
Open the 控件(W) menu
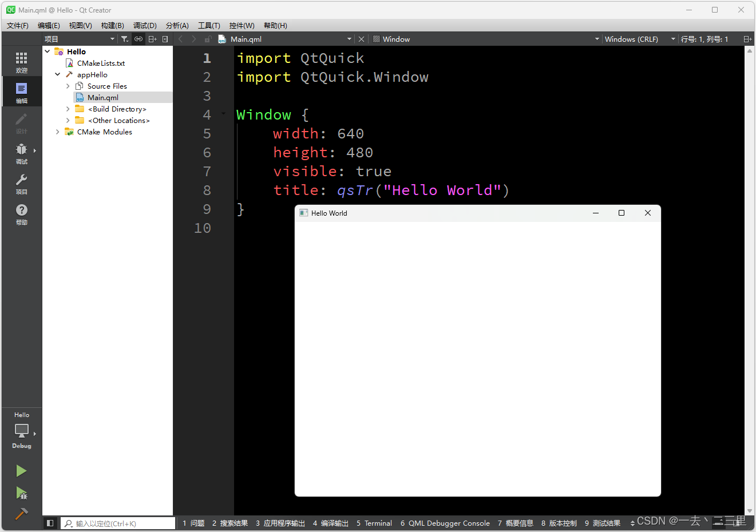click(x=242, y=25)
